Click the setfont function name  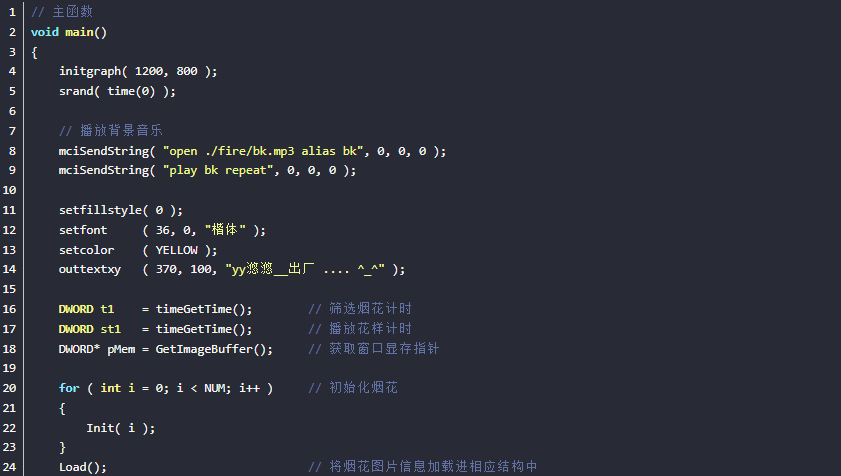[82, 230]
